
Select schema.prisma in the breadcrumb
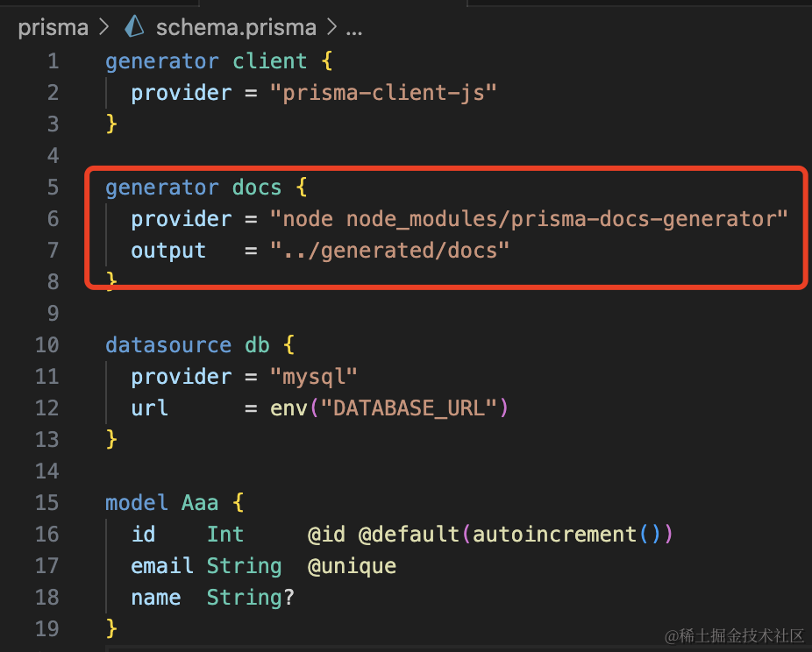[236, 27]
